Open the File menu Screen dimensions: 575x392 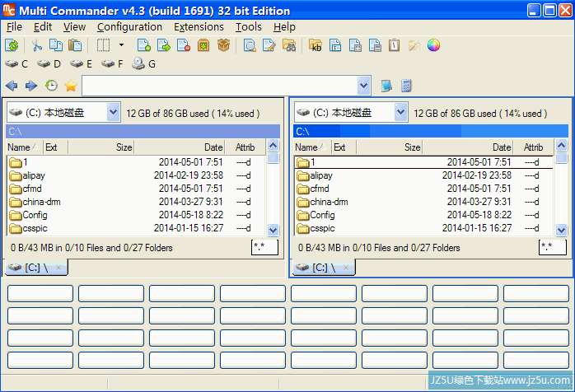click(x=14, y=27)
